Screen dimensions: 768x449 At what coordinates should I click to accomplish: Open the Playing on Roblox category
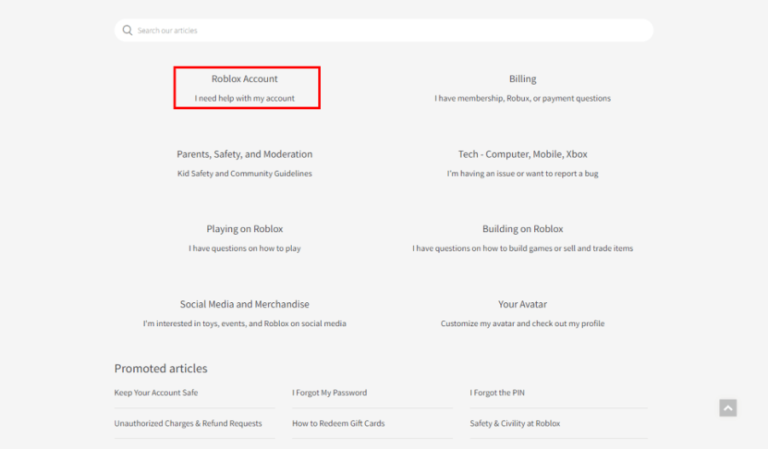[244, 229]
